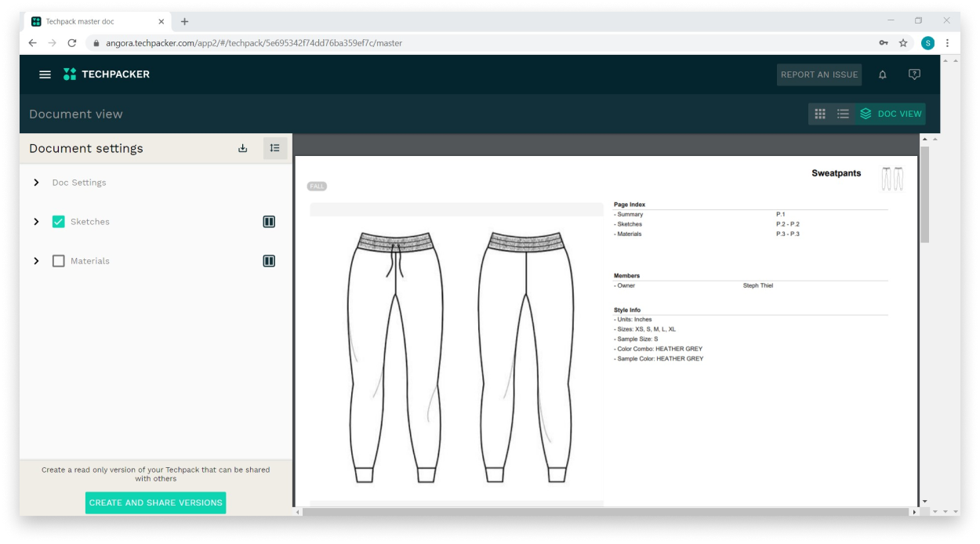Open a new browser tab

(184, 21)
